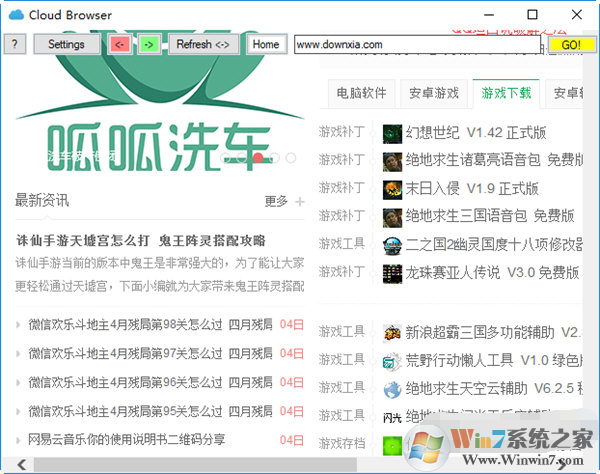
Task: Open news 微信欢乐斗地主4月残局第96关
Action: pos(150,382)
